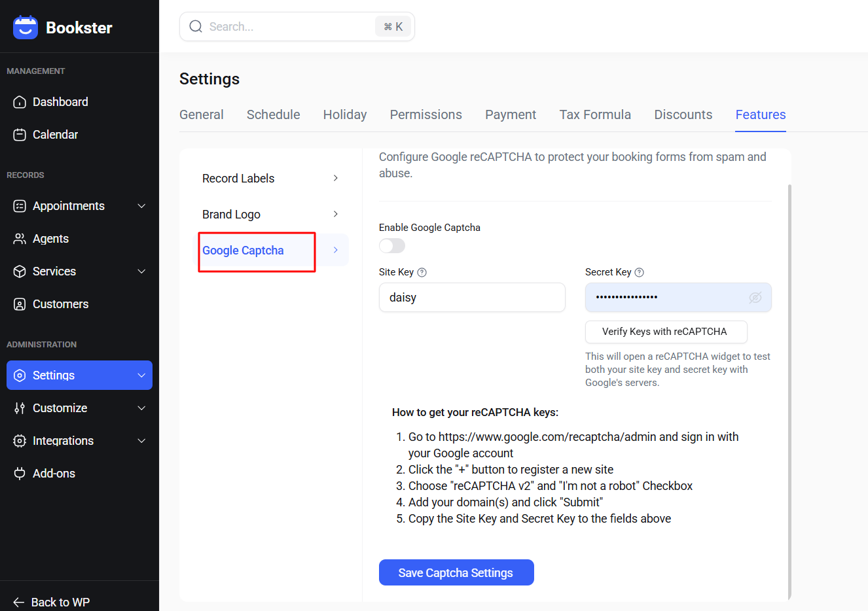Show the hidden Secret Key value

click(x=755, y=298)
